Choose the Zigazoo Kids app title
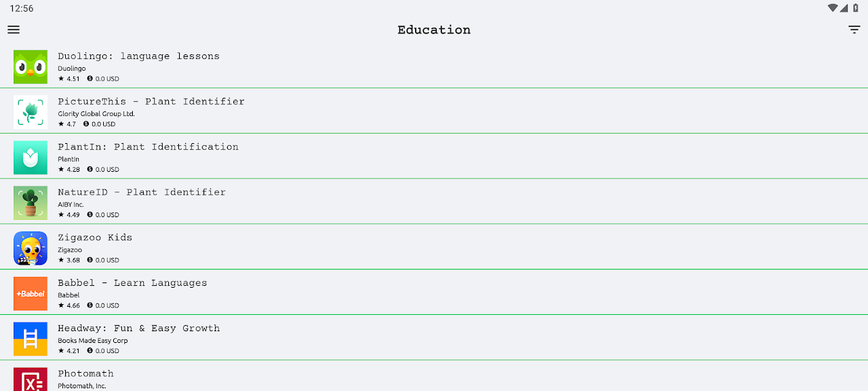 [x=95, y=238]
